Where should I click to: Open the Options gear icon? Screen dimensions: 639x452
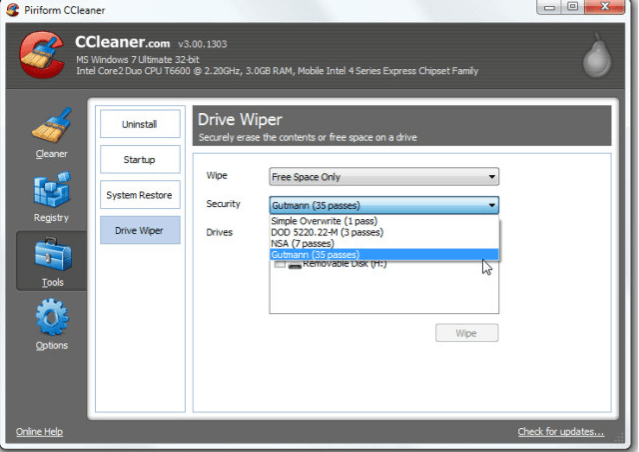tap(52, 318)
